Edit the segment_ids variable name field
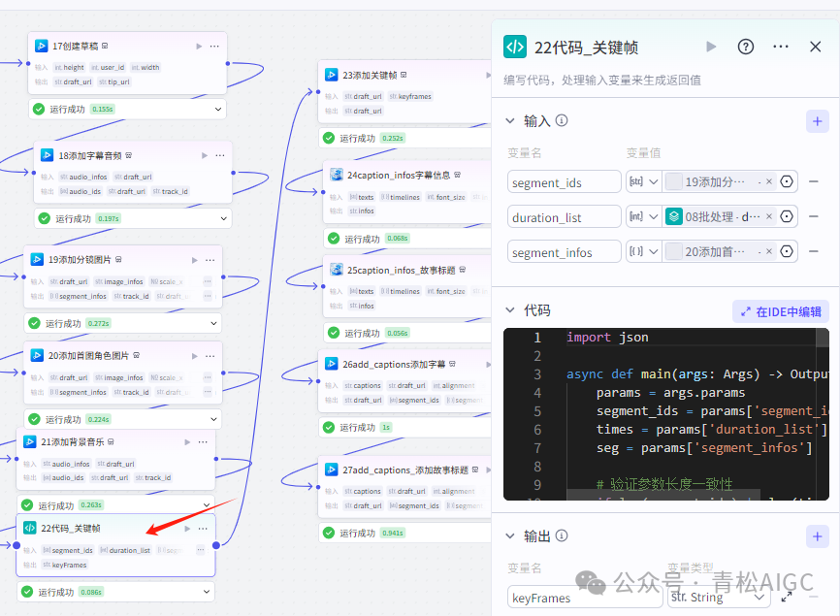The height and width of the screenshot is (616, 840). coord(564,182)
